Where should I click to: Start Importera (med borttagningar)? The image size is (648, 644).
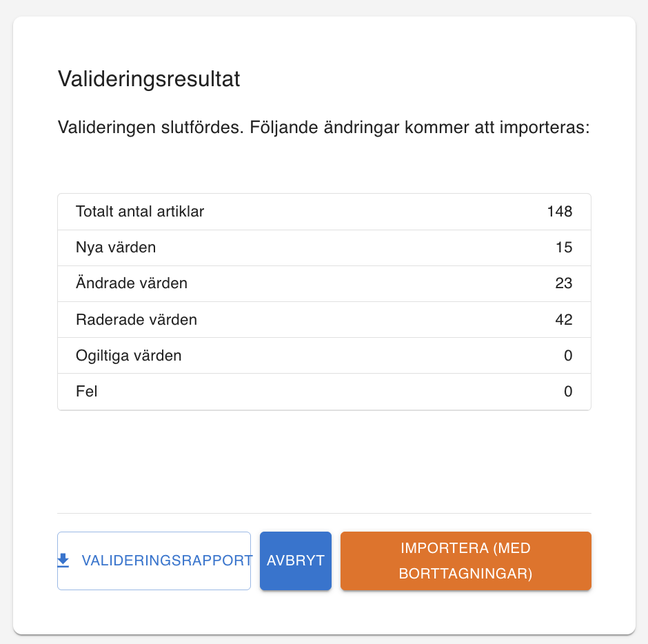[465, 561]
